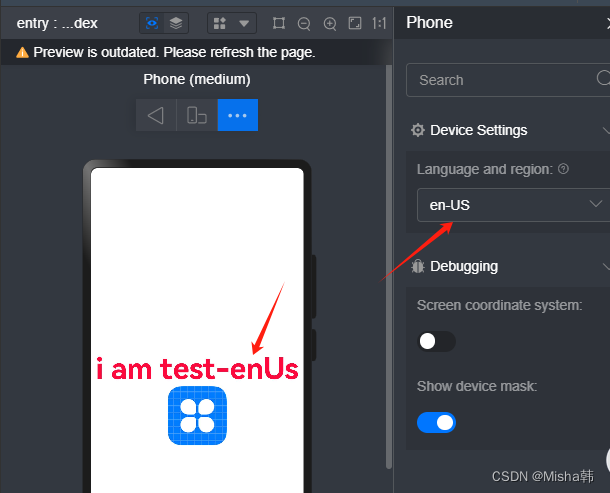610x493 pixels.
Task: Collapse the Device Settings section
Action: pyautogui.click(x=606, y=130)
